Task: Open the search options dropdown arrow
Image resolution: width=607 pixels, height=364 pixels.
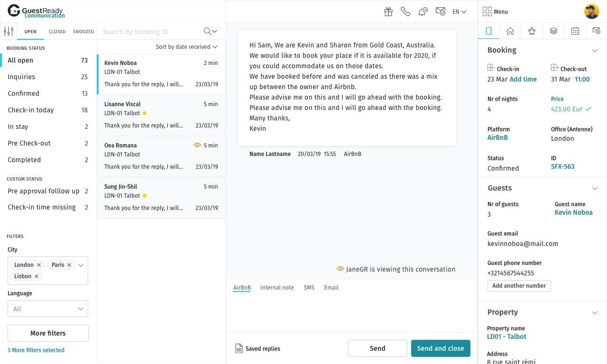Action: click(215, 31)
